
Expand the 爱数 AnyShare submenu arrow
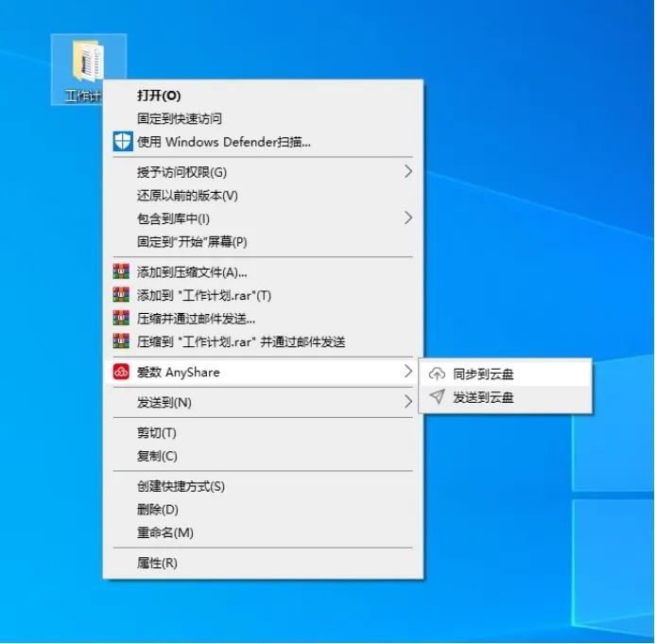408,371
